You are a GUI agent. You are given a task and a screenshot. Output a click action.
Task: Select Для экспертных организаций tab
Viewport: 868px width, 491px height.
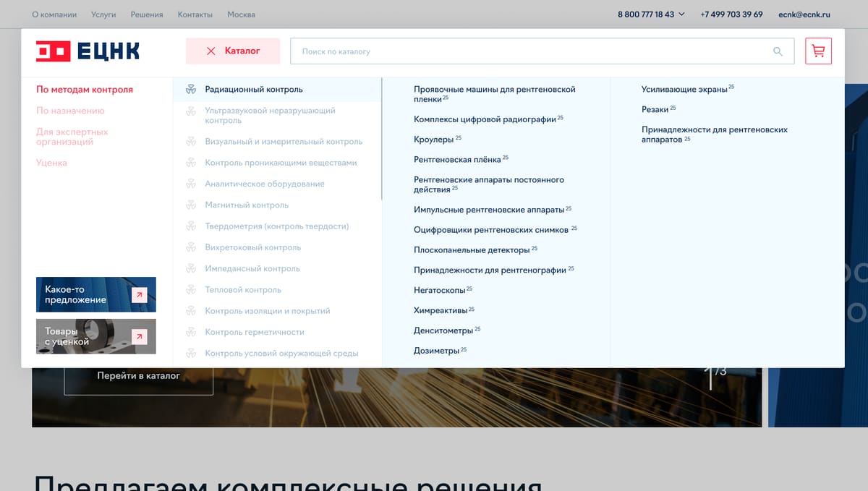pos(72,137)
